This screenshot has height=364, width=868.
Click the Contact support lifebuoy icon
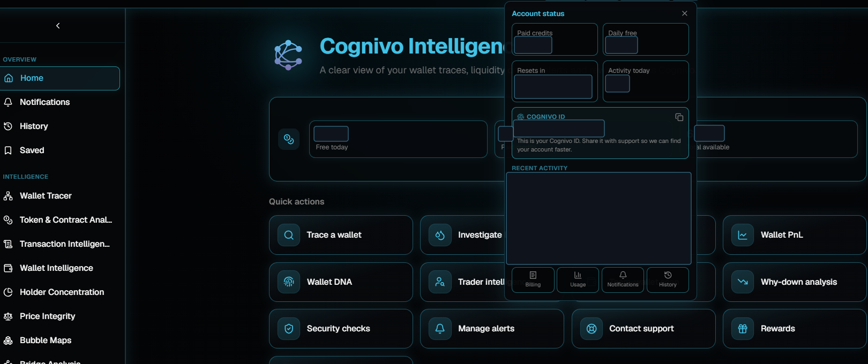[x=592, y=329]
